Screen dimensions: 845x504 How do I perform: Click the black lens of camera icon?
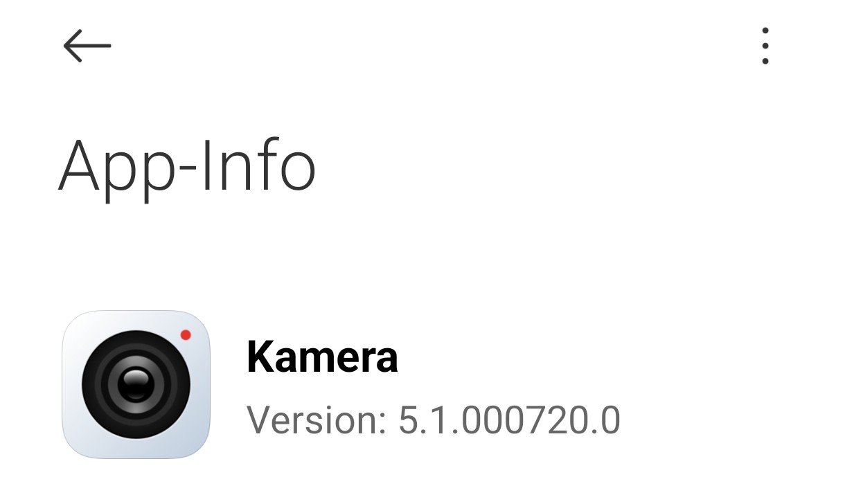pyautogui.click(x=136, y=385)
